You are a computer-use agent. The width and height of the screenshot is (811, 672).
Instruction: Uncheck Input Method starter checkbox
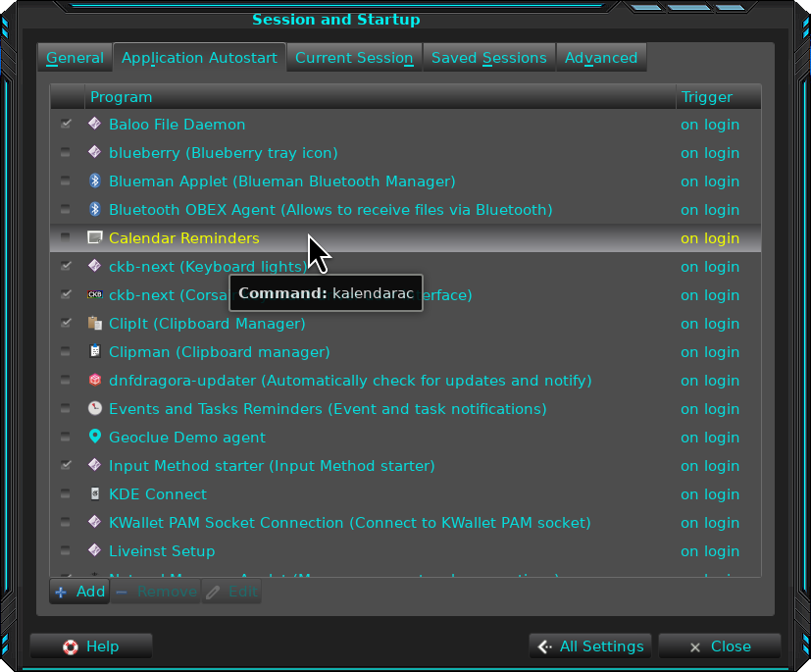(x=66, y=466)
